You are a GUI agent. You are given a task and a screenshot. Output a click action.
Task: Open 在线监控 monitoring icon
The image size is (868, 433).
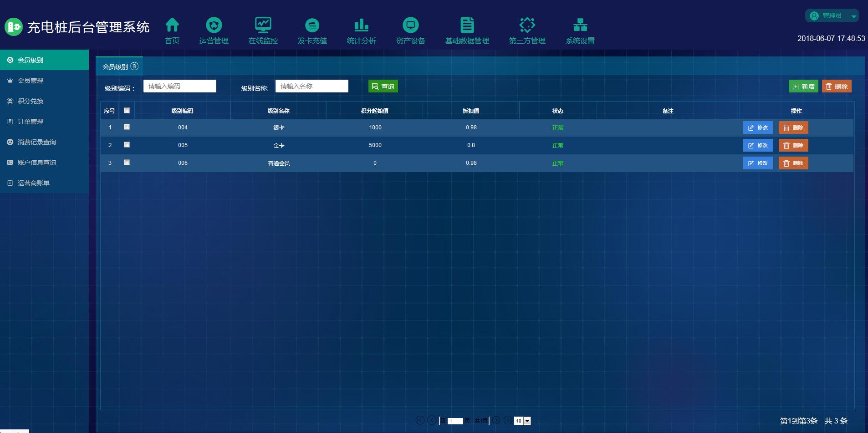click(x=263, y=25)
